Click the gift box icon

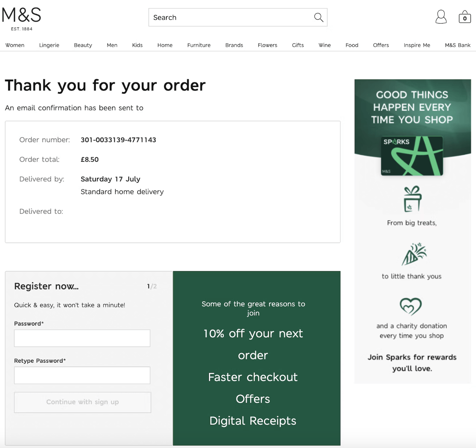[x=412, y=199]
